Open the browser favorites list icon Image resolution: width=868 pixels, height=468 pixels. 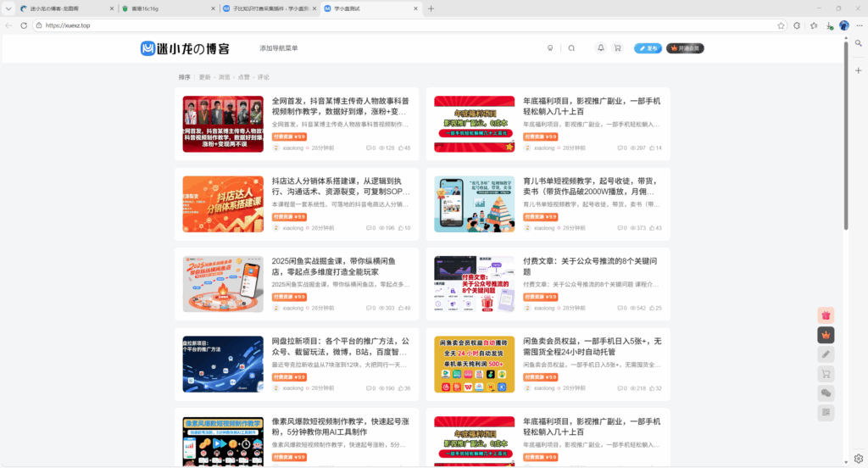pos(814,25)
